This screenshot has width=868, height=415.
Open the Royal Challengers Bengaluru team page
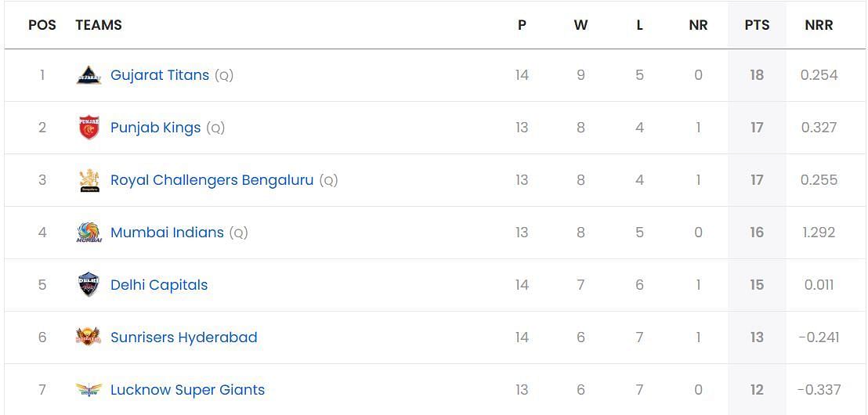point(212,180)
